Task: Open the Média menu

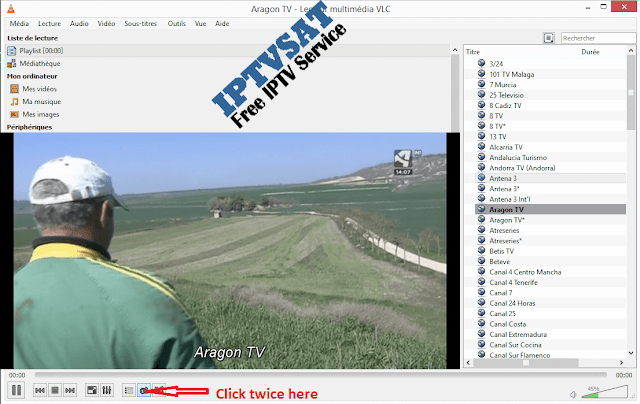Action: point(19,24)
